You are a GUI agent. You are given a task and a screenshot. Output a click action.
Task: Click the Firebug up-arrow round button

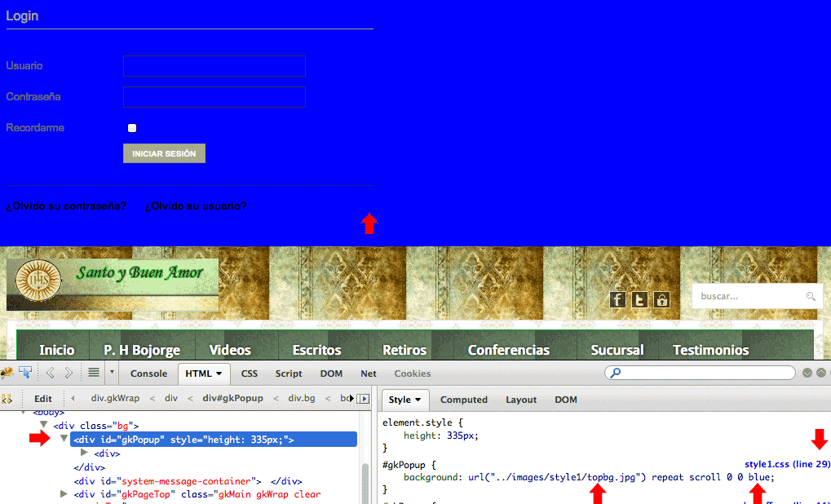[x=821, y=373]
